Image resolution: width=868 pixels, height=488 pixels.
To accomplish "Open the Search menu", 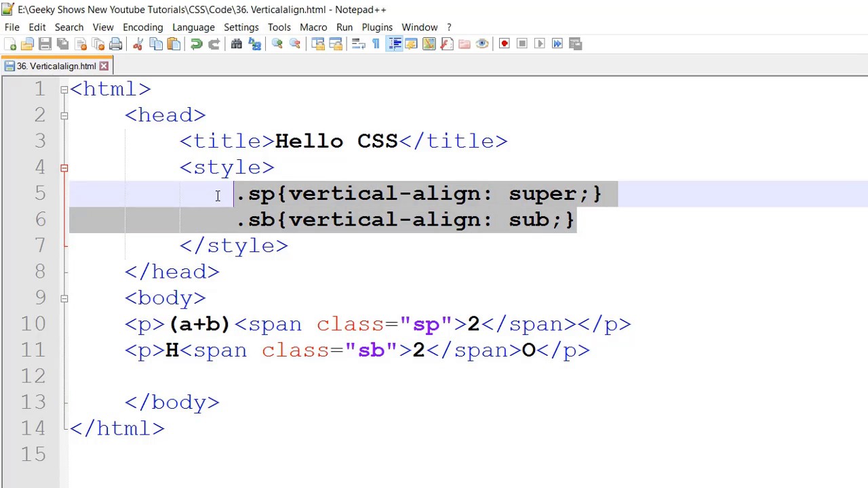I will (69, 27).
